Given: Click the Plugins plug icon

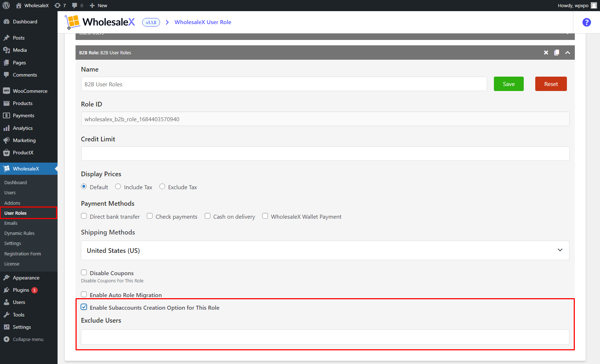Looking at the screenshot, I should 6,290.
